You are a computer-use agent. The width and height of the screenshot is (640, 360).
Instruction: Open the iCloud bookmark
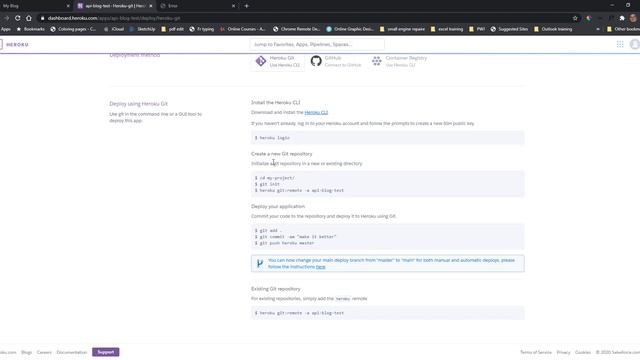tap(114, 29)
